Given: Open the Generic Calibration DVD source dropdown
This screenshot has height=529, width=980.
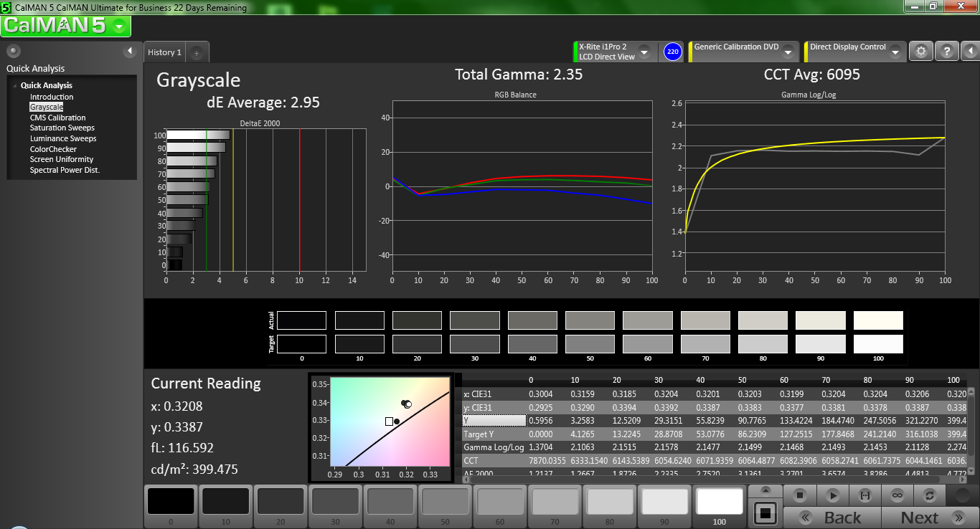Looking at the screenshot, I should coord(788,52).
